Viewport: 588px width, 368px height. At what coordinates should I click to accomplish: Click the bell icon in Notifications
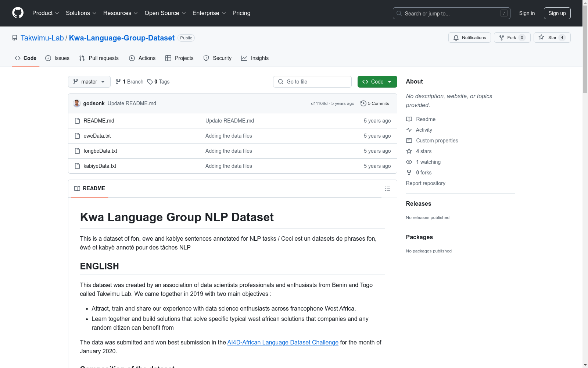[x=456, y=38]
